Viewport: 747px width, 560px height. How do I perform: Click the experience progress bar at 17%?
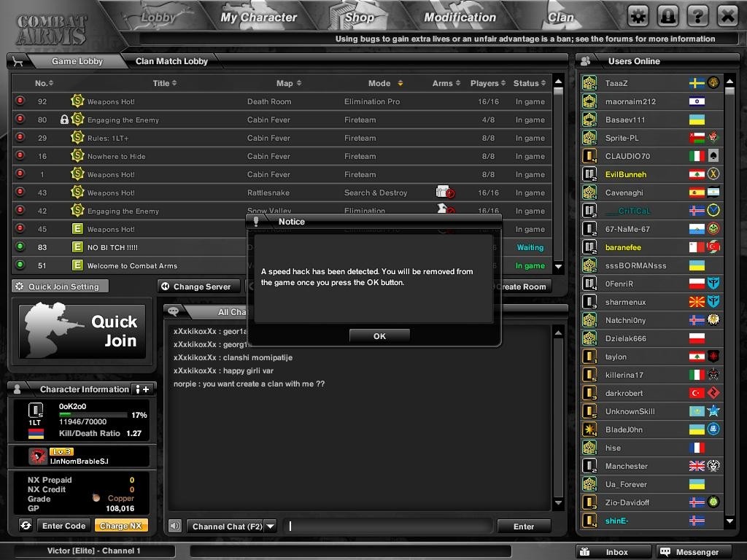coord(93,415)
